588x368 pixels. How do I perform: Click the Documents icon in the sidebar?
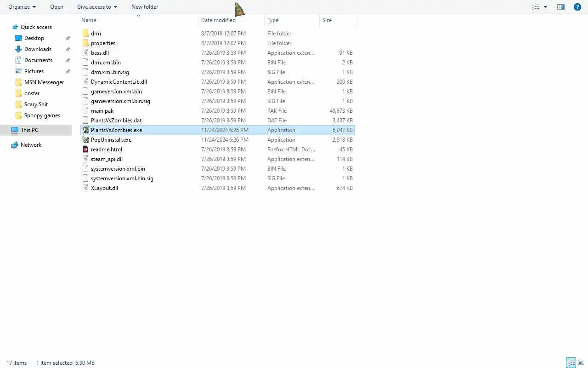point(18,60)
